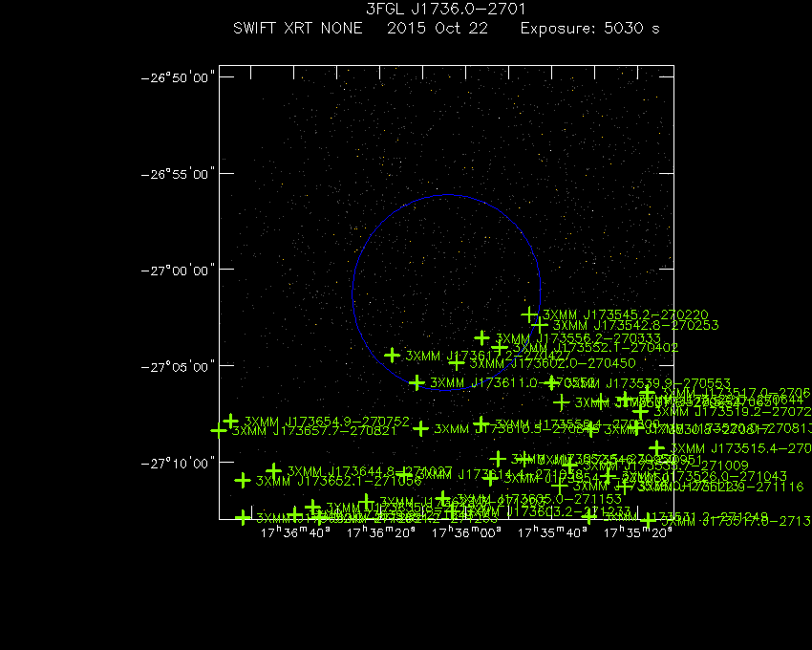Screen dimensions: 812x650
Task: Click the observation date 2015 Oct 22
Action: 438,28
